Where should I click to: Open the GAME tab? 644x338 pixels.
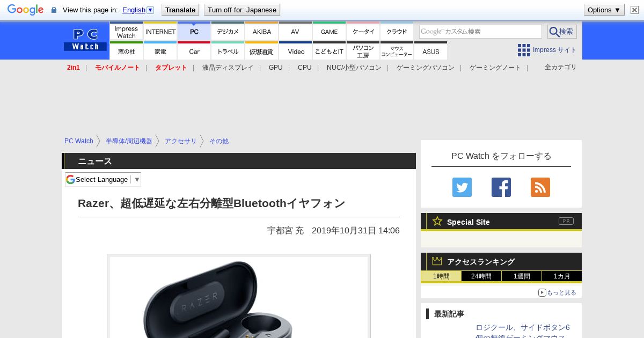(329, 32)
